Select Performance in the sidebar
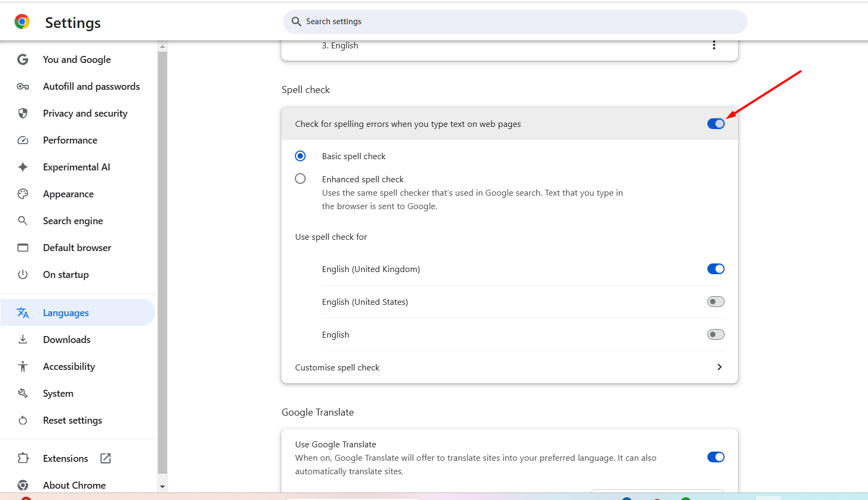 (77, 140)
